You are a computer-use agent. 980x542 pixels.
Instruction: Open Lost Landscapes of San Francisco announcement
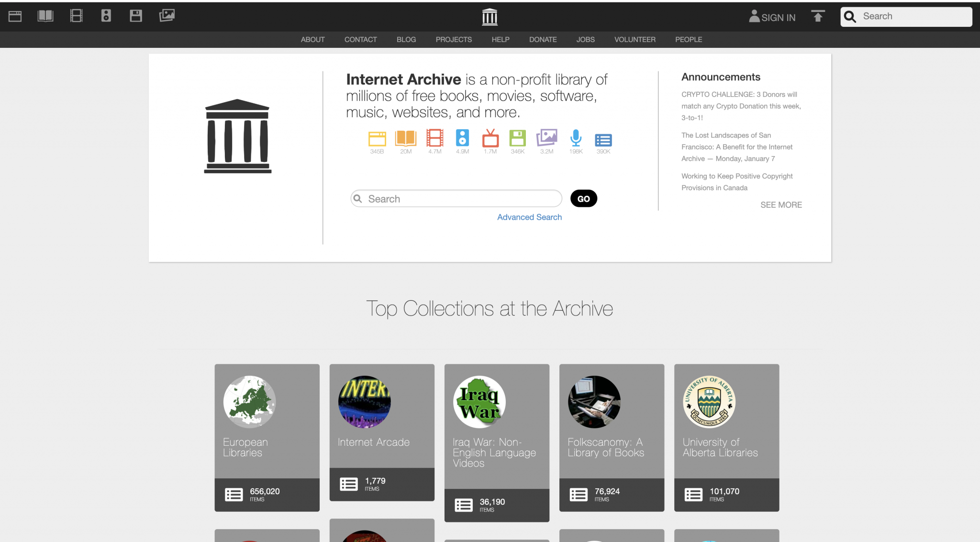737,147
